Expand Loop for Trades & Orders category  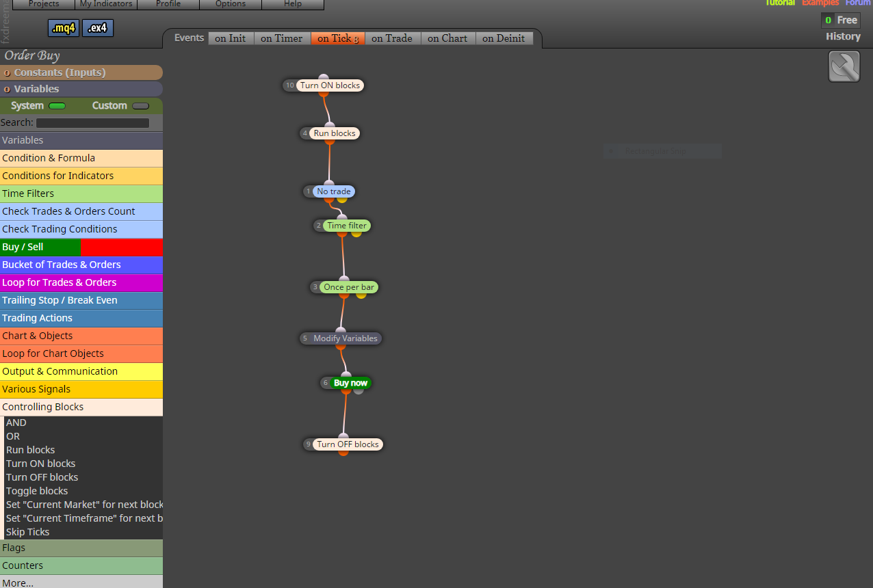click(x=81, y=282)
